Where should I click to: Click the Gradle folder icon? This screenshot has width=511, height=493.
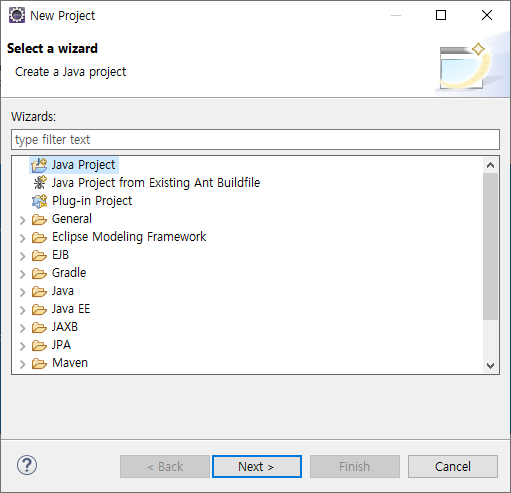point(39,273)
